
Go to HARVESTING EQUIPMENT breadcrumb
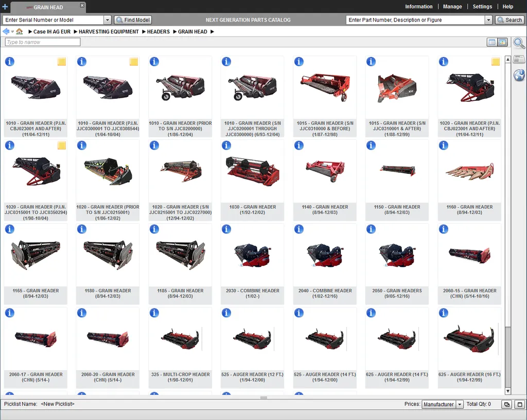click(x=109, y=32)
